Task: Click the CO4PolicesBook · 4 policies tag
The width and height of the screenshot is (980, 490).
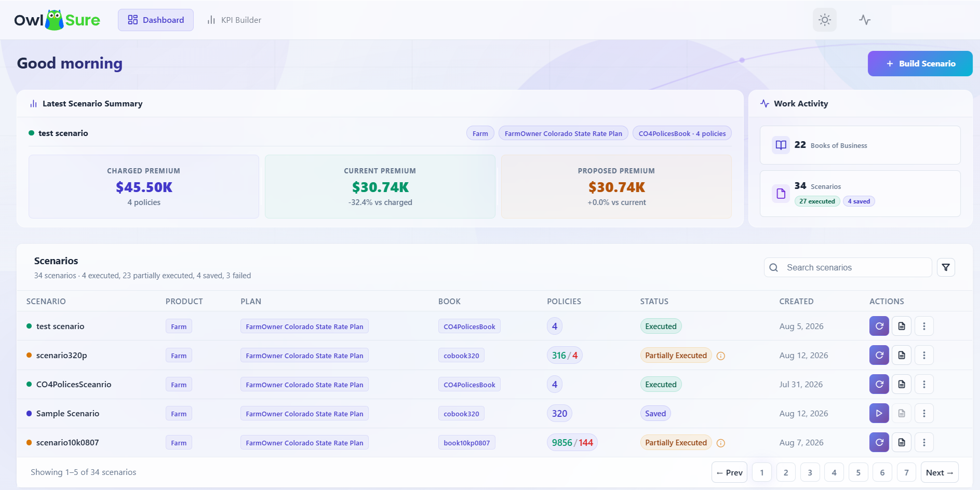Action: point(682,133)
